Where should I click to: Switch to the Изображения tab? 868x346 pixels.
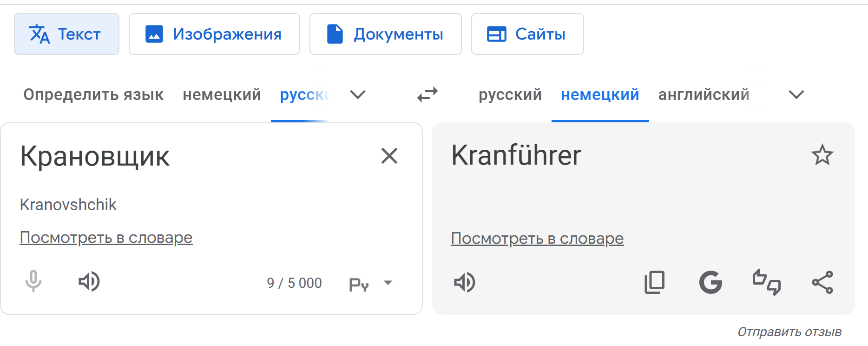click(214, 34)
